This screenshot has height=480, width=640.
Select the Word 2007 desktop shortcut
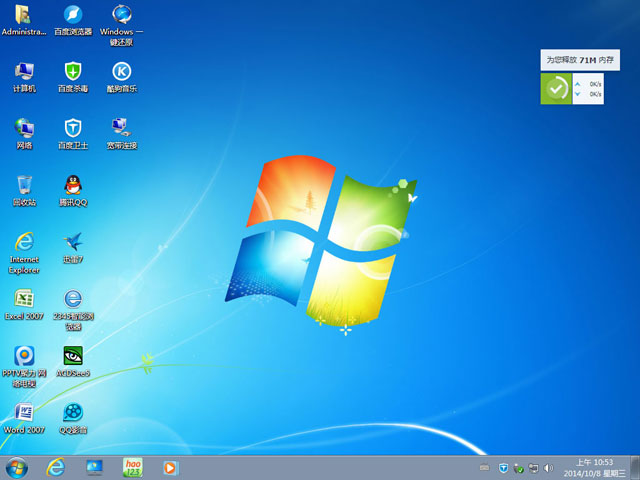24,418
